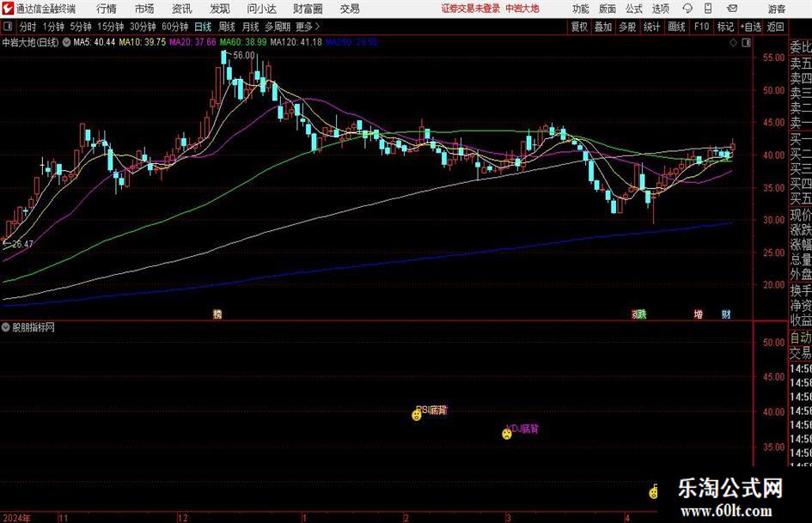Viewport: 812px width, 523px height.
Task: Open the 财富圈 menu
Action: [x=308, y=9]
